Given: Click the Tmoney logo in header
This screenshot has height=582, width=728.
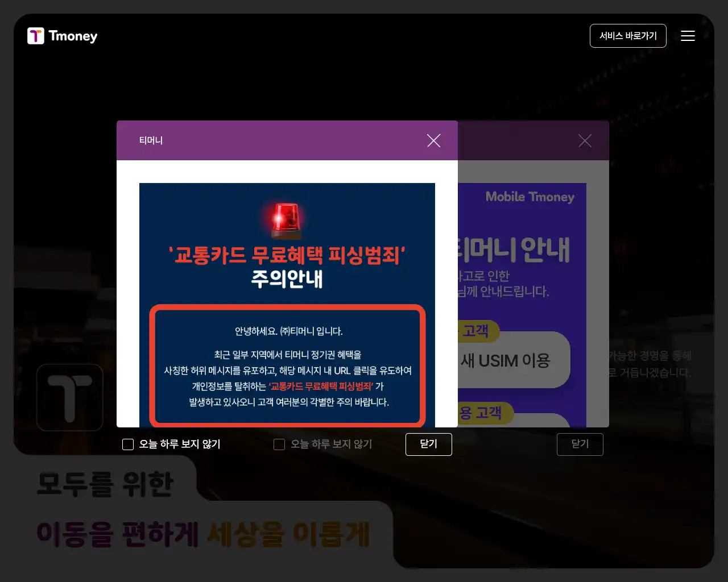Looking at the screenshot, I should point(63,36).
